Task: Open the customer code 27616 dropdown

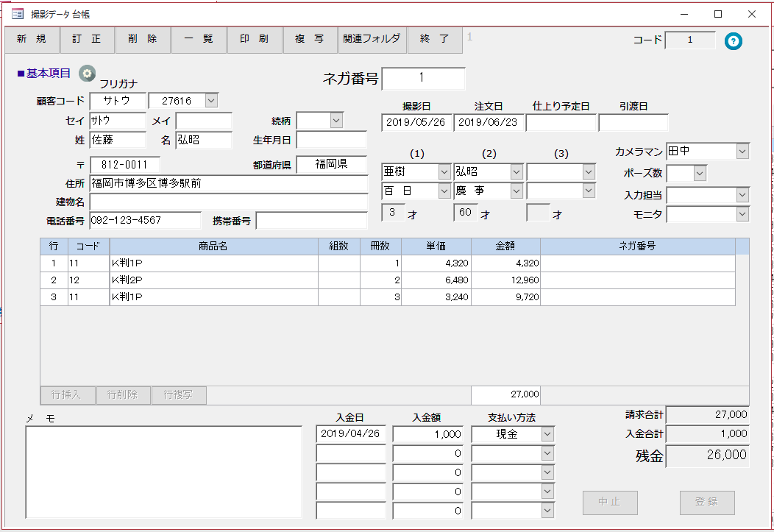Action: pyautogui.click(x=212, y=101)
